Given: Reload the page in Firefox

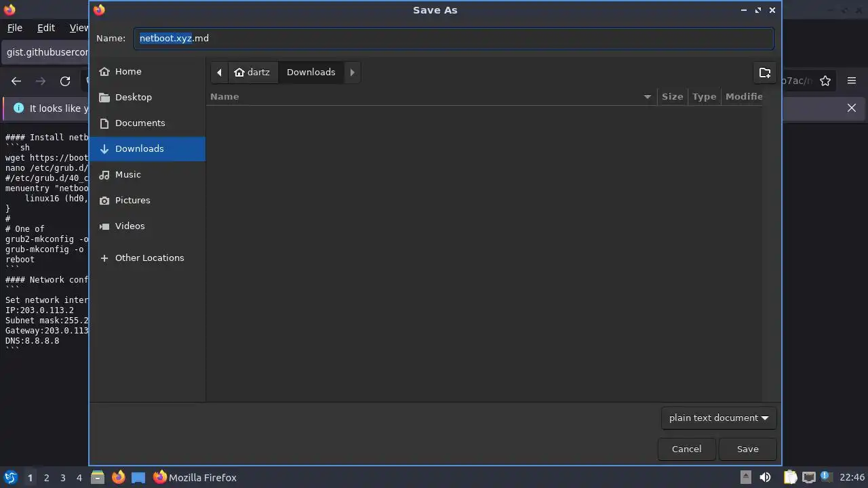Looking at the screenshot, I should 65,81.
